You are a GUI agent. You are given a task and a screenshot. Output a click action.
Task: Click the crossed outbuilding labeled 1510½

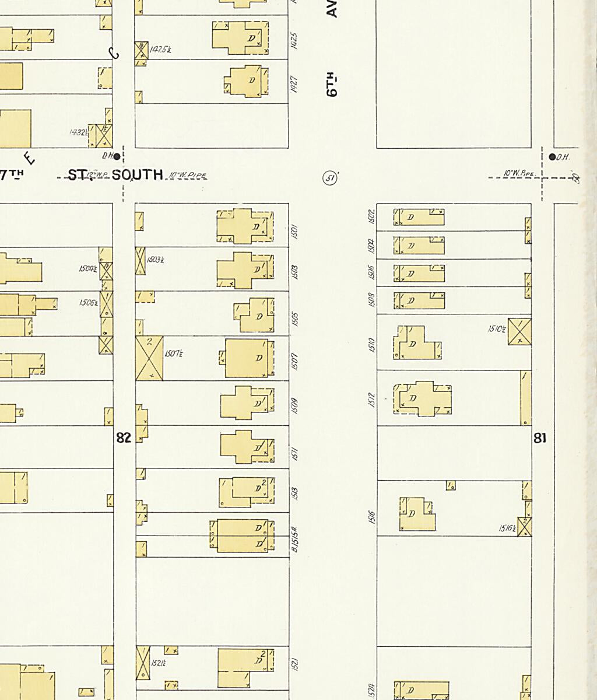tap(519, 331)
